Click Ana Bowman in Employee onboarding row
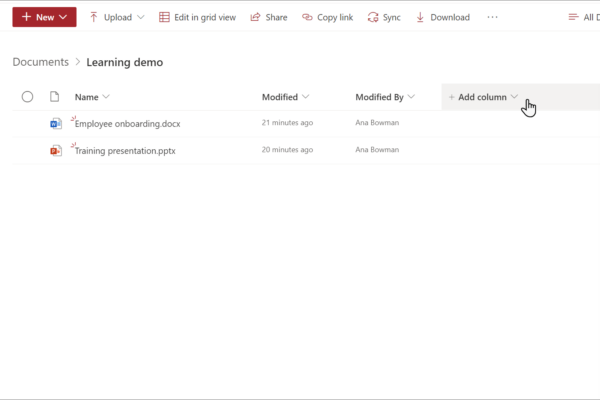Image resolution: width=600 pixels, height=400 pixels. coord(377,122)
